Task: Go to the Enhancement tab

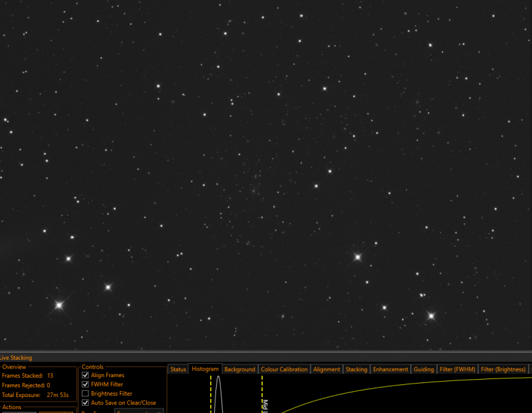Action: [x=390, y=369]
